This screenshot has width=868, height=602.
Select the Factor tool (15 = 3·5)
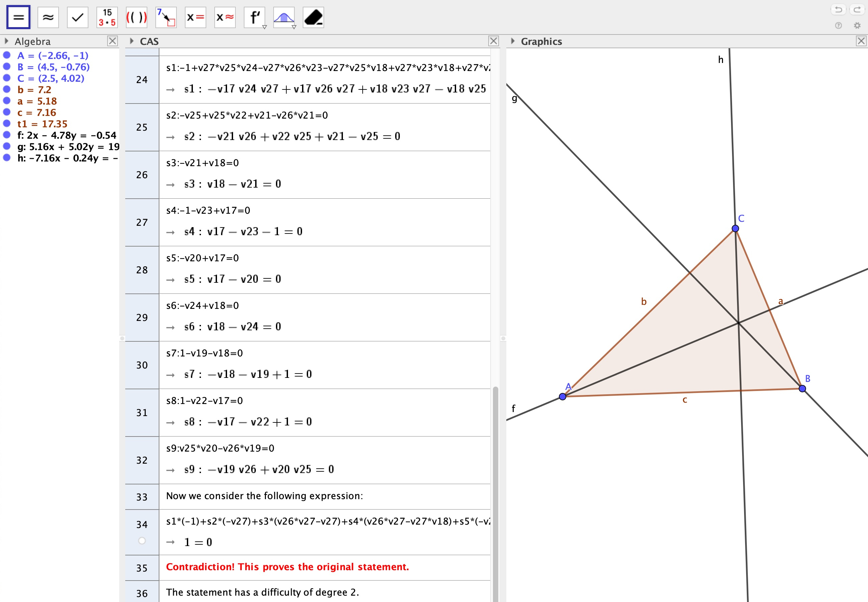point(107,17)
